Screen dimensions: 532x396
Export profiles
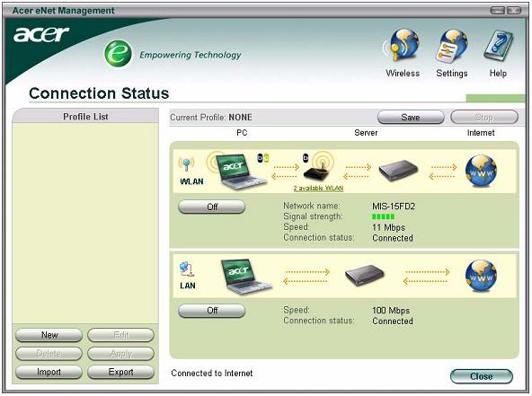(120, 372)
